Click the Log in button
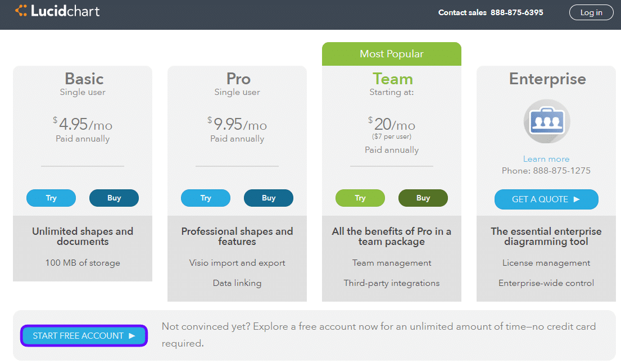 coord(591,12)
